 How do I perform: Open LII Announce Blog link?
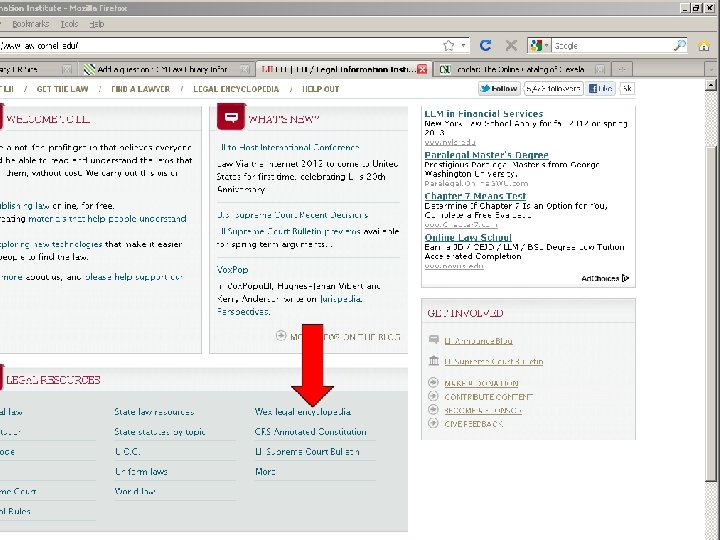pos(478,341)
